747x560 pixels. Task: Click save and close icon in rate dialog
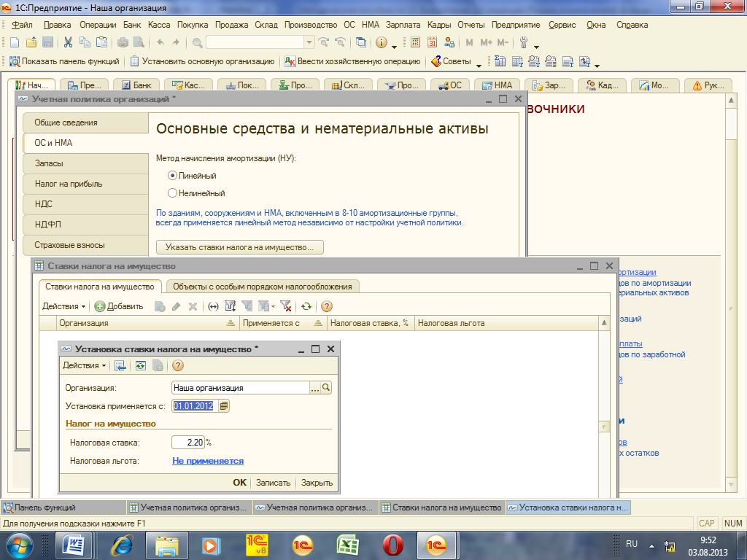pyautogui.click(x=120, y=366)
